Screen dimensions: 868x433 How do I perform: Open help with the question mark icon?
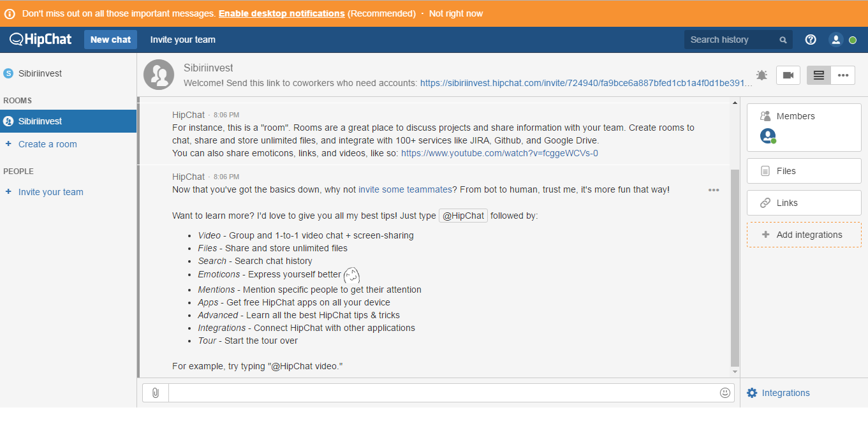[810, 39]
